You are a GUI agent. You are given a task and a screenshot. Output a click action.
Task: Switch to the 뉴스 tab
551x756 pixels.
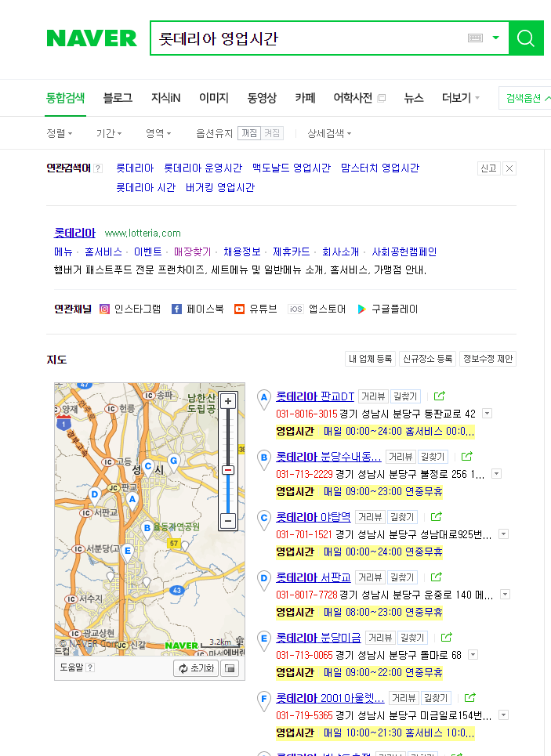tap(414, 98)
